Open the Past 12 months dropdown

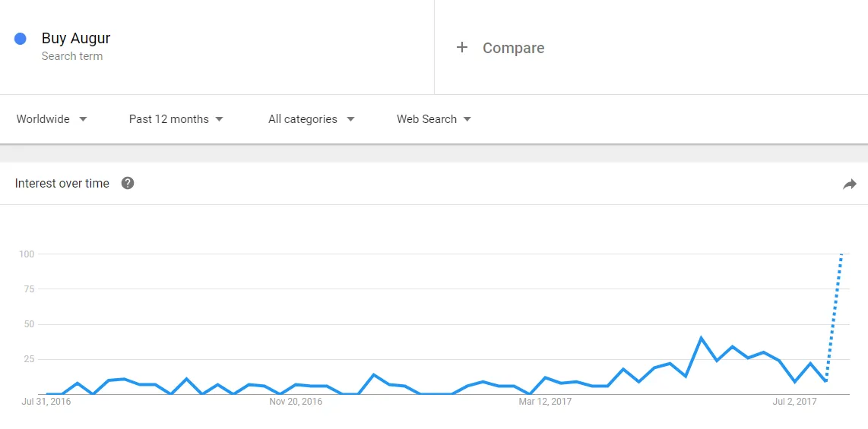coord(176,119)
